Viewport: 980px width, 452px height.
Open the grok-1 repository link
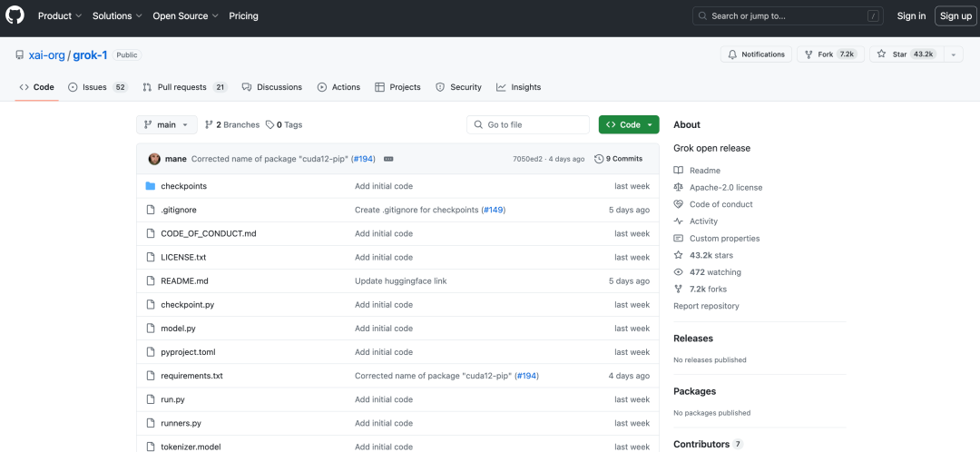pyautogui.click(x=90, y=55)
